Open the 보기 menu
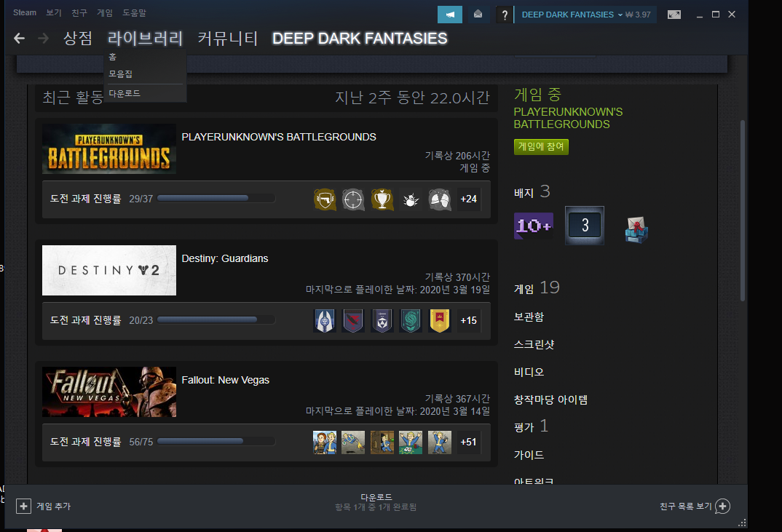 click(53, 12)
